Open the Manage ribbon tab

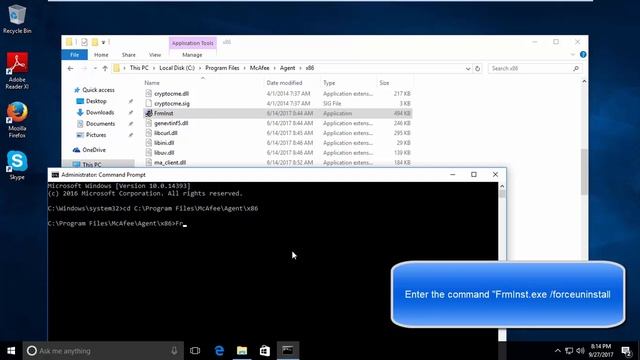[x=192, y=55]
